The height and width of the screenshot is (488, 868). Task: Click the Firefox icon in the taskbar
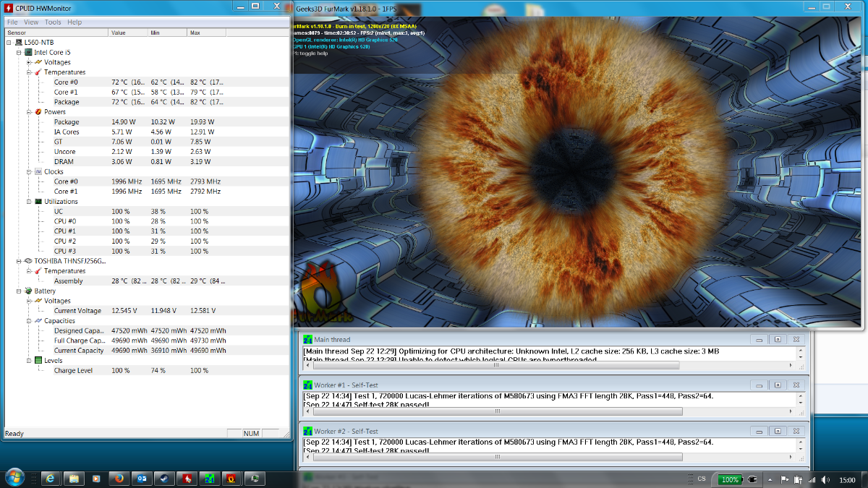click(x=119, y=479)
